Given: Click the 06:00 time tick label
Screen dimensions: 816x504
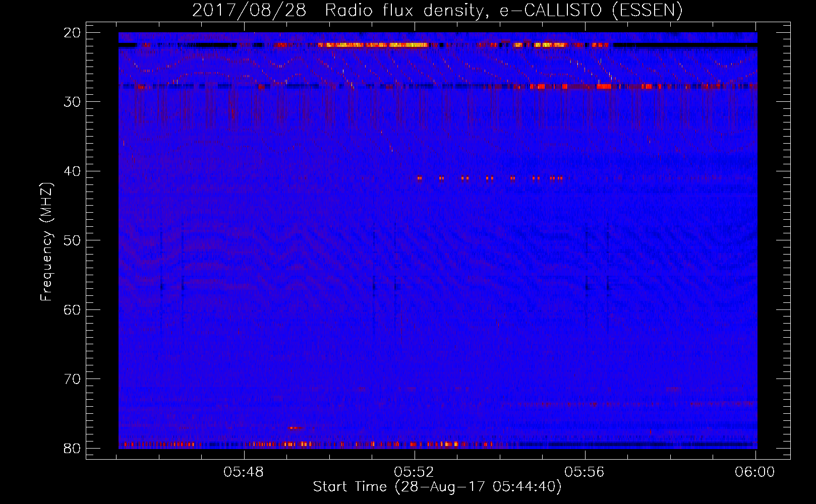Looking at the screenshot, I should coord(755,472).
